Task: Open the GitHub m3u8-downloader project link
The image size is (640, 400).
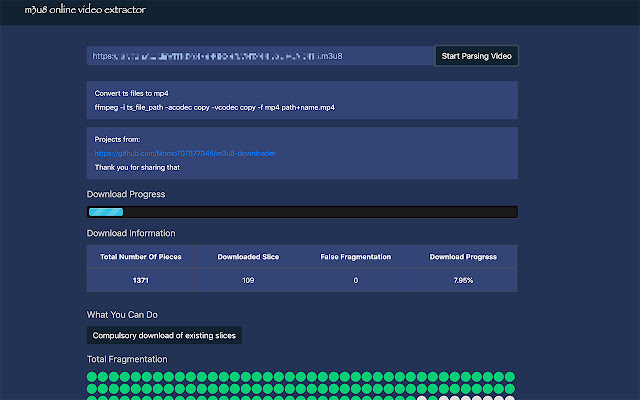Action: (185, 153)
